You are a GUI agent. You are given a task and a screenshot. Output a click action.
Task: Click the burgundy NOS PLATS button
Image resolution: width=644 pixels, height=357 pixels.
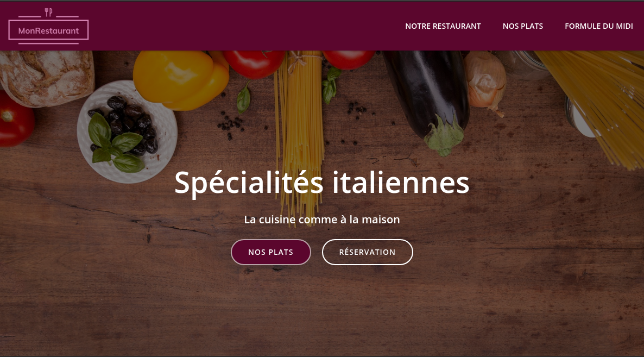(x=270, y=252)
